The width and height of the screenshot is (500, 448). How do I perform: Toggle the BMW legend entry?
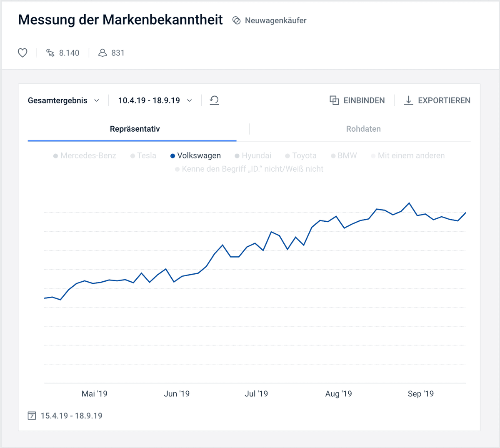[x=344, y=155]
